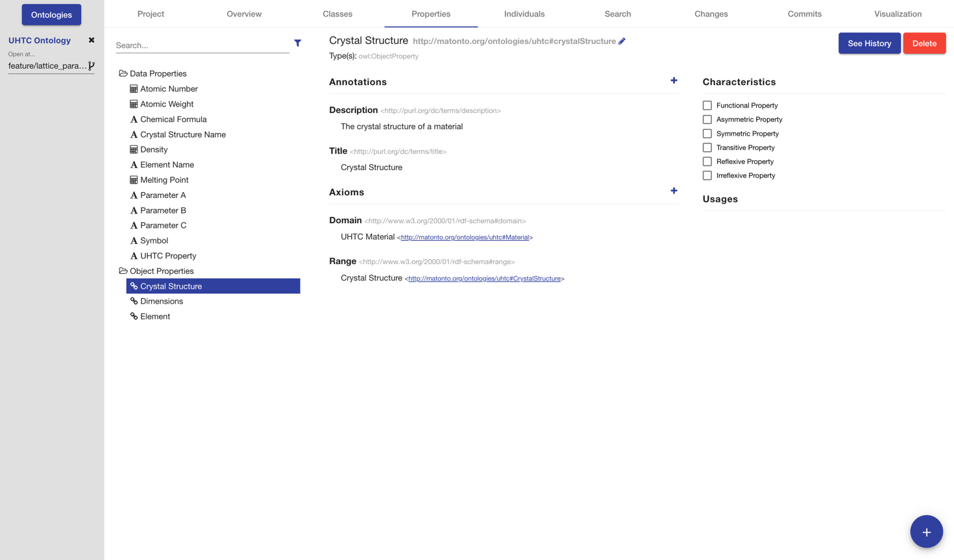Switch to the Classes tab
Viewport: 954px width, 560px height.
tap(337, 14)
